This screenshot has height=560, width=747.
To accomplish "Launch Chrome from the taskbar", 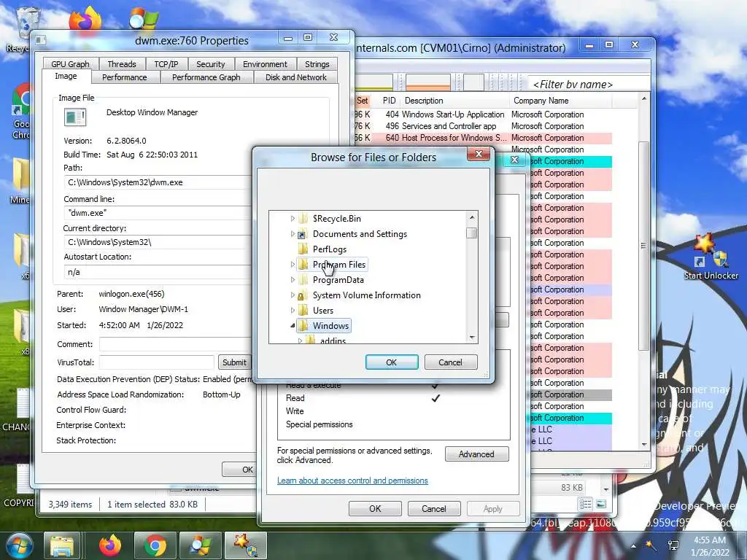I will click(155, 545).
